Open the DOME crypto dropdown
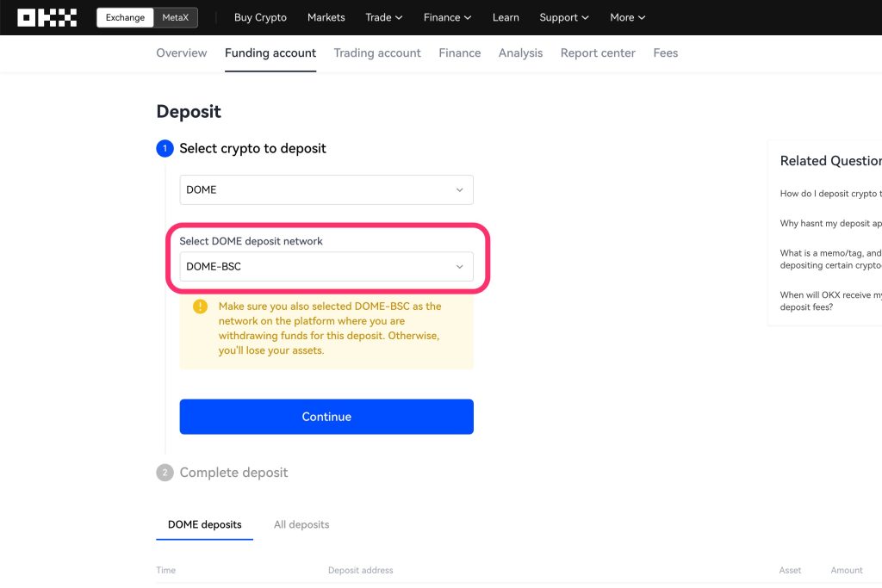Screen dimensions: 882x588 pyautogui.click(x=326, y=190)
